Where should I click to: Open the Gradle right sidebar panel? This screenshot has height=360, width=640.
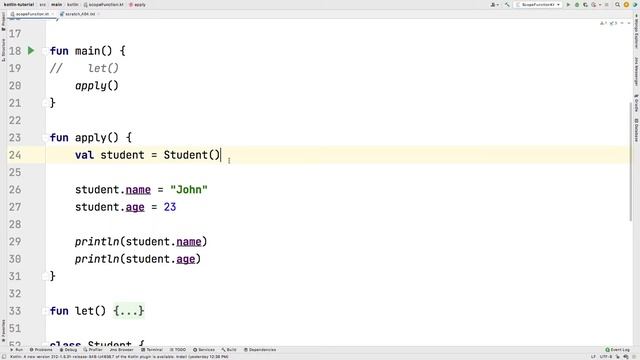point(636,102)
